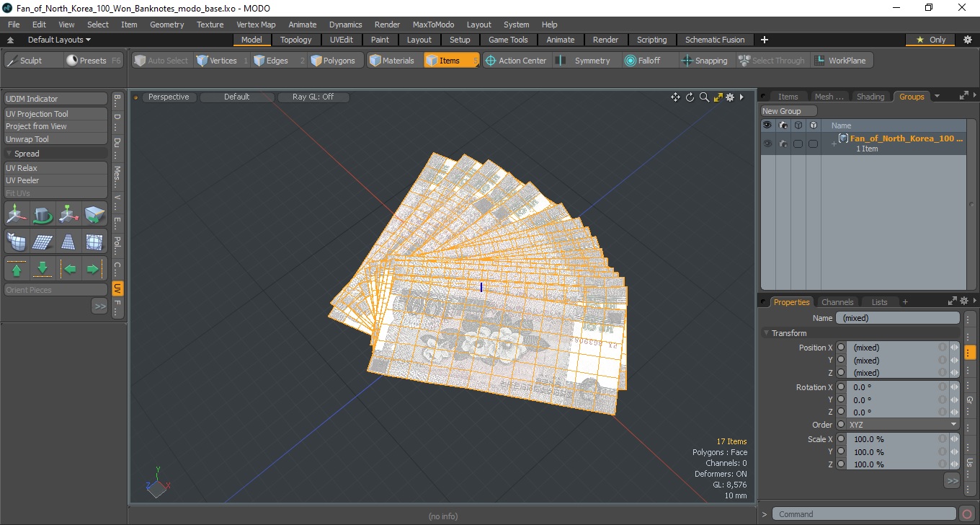Open the Groups tab dropdown arrow
980x525 pixels.
pyautogui.click(x=937, y=96)
